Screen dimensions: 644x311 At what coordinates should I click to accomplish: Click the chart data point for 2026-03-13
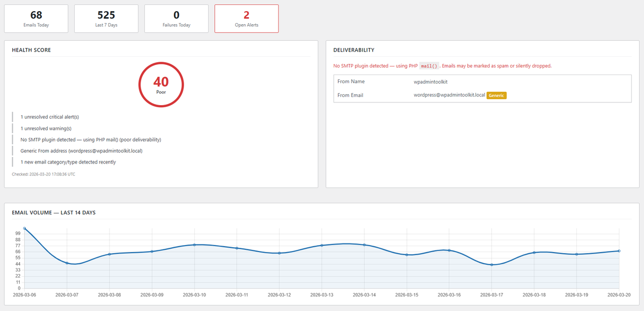(x=322, y=246)
